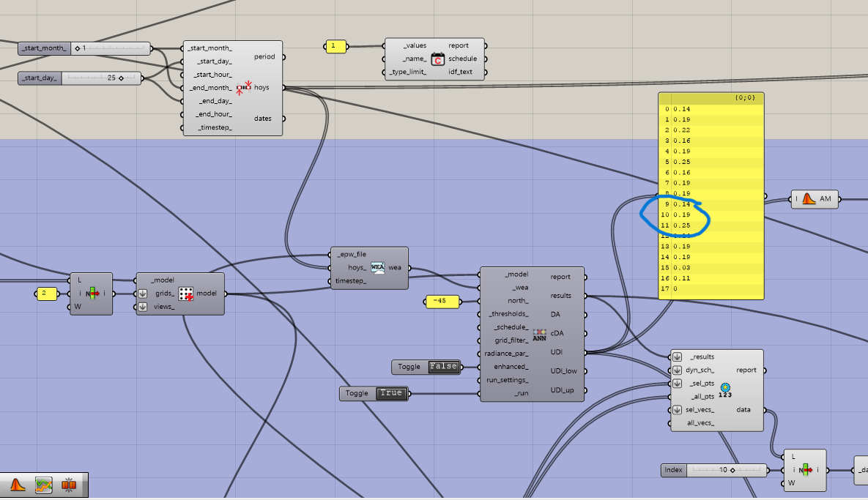Click the 123 icon on the results component
Screen dimensions: 868x500
click(725, 389)
